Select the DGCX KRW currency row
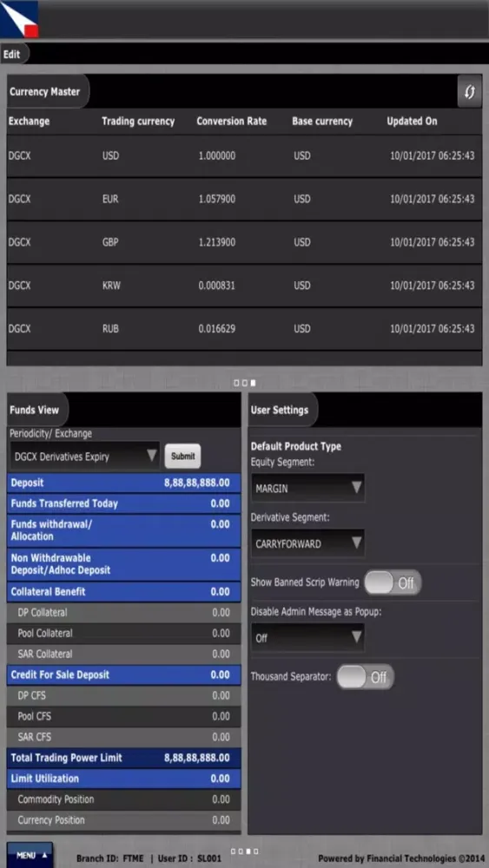489x868 pixels. [x=244, y=286]
